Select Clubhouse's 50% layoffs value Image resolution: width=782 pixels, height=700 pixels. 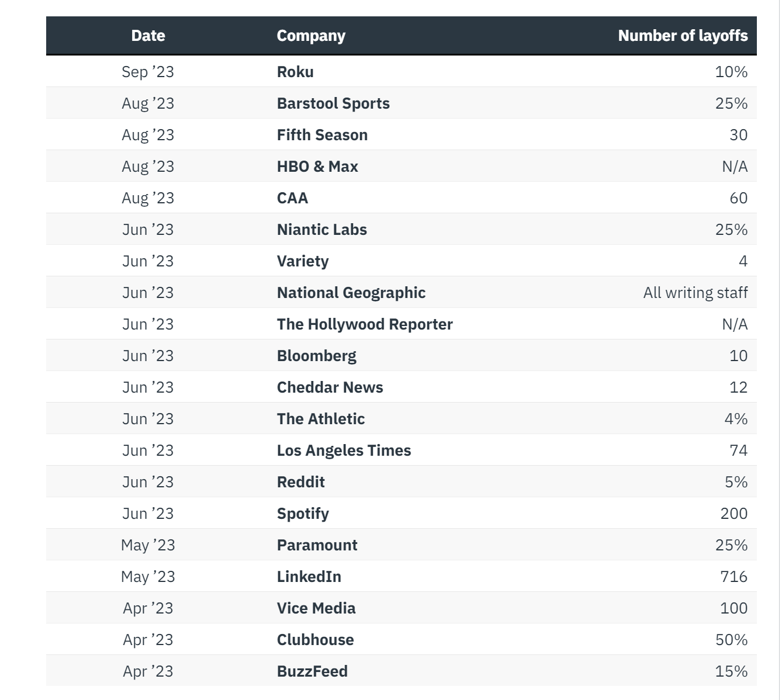click(x=731, y=640)
